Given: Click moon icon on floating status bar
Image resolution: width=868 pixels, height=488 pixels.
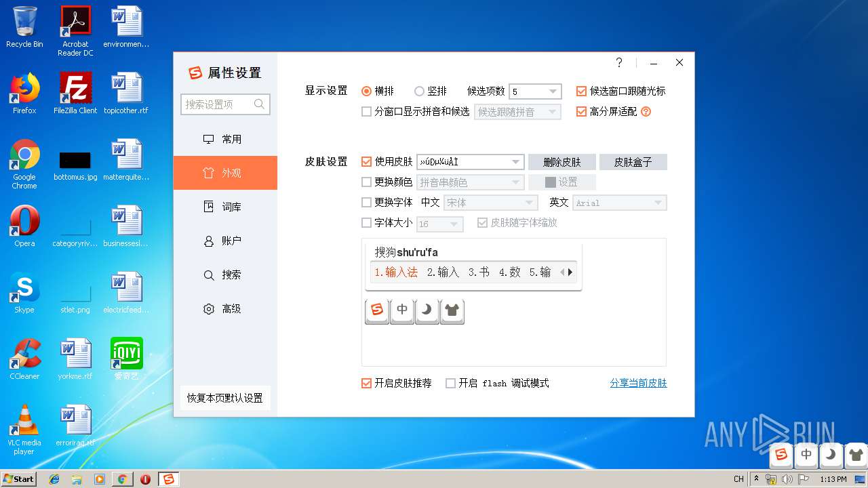Looking at the screenshot, I should [x=831, y=455].
